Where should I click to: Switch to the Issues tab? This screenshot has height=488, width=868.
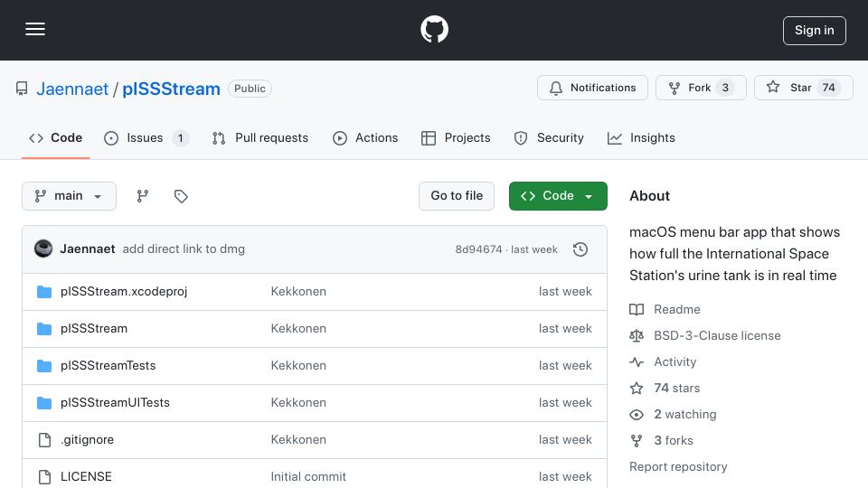point(146,137)
